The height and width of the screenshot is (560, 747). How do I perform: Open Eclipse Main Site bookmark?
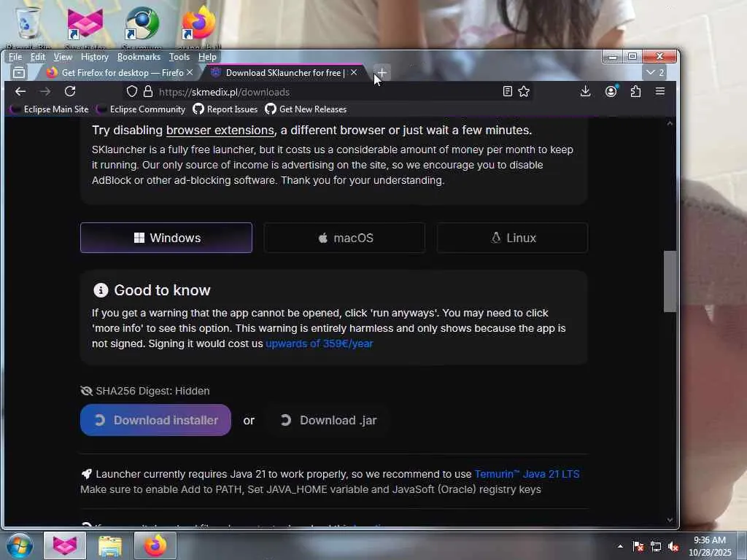[x=49, y=109]
